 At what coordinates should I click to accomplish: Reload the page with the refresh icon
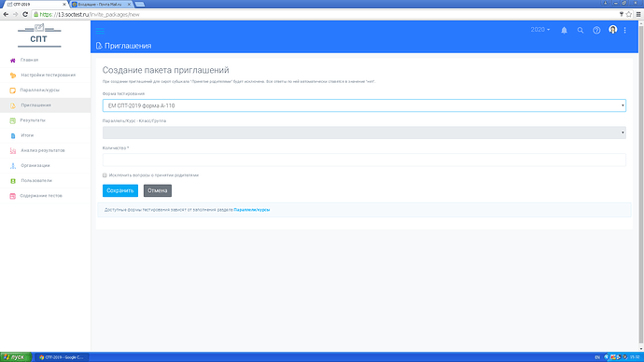25,14
